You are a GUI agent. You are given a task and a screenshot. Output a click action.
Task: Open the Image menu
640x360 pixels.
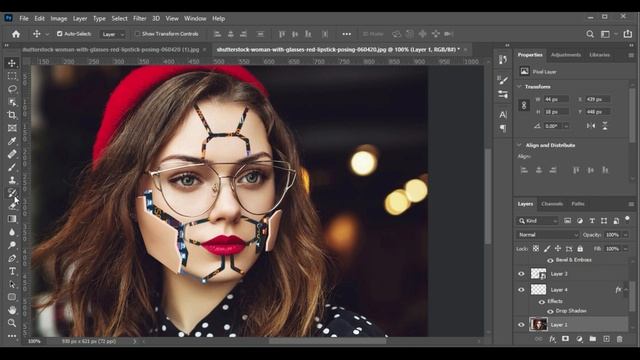(59, 18)
